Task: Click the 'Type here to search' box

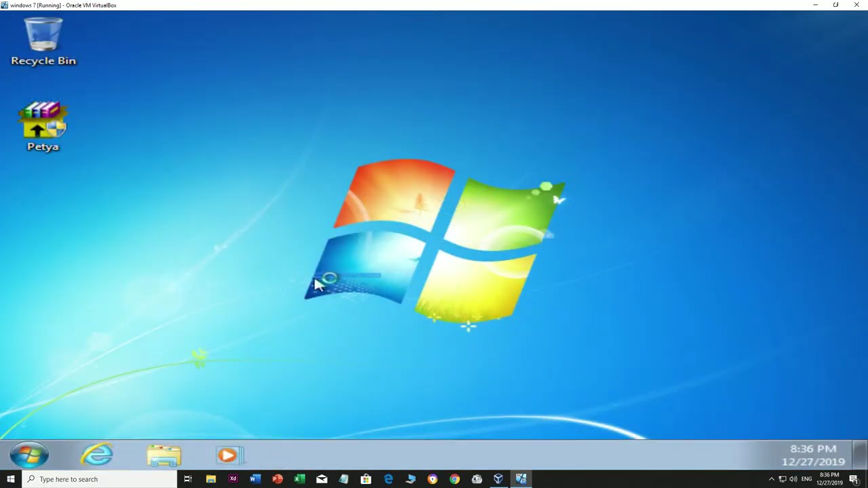Action: (99, 479)
